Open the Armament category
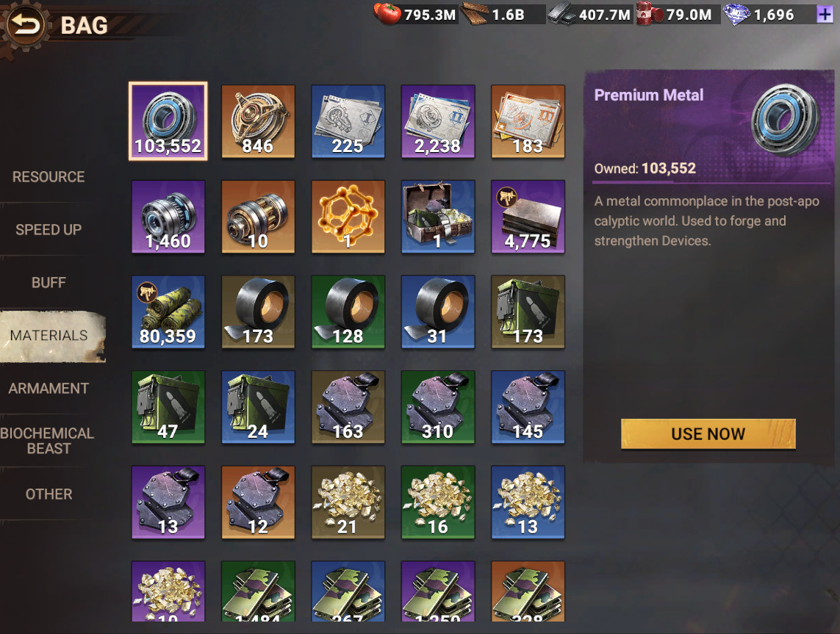 (x=49, y=388)
